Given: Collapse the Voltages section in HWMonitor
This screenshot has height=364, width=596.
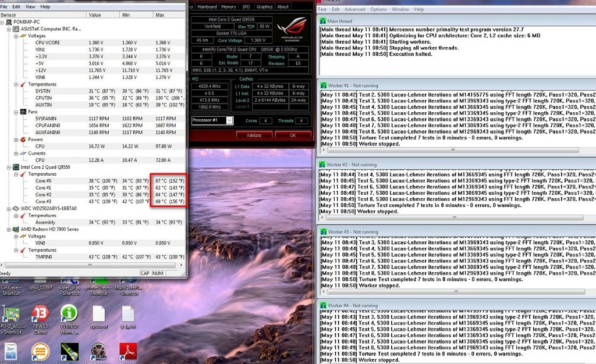Looking at the screenshot, I should coord(17,35).
